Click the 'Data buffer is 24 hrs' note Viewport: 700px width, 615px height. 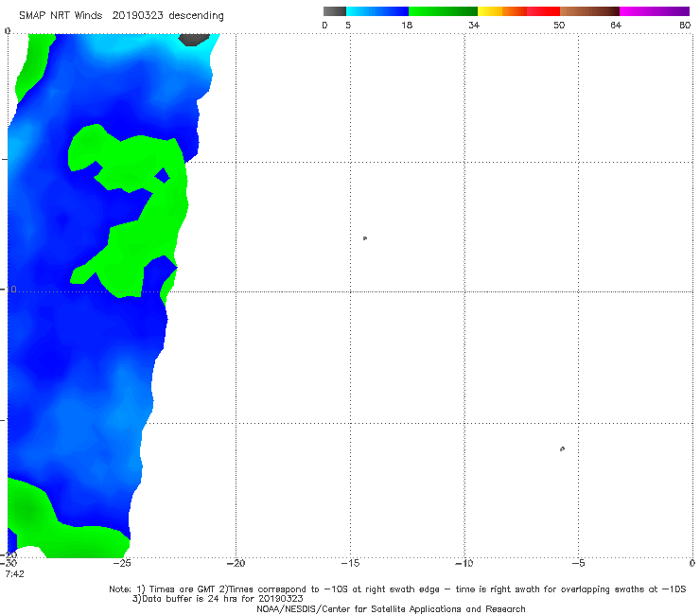pos(218,599)
